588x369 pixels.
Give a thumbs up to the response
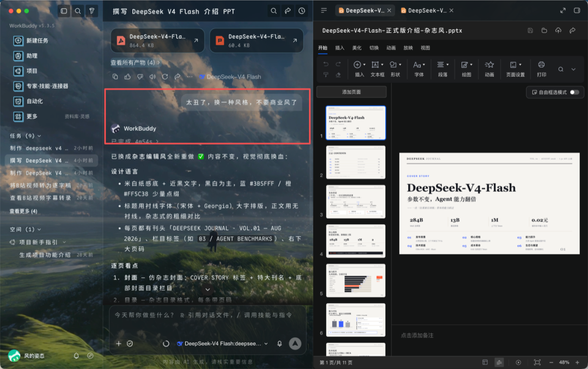(127, 77)
